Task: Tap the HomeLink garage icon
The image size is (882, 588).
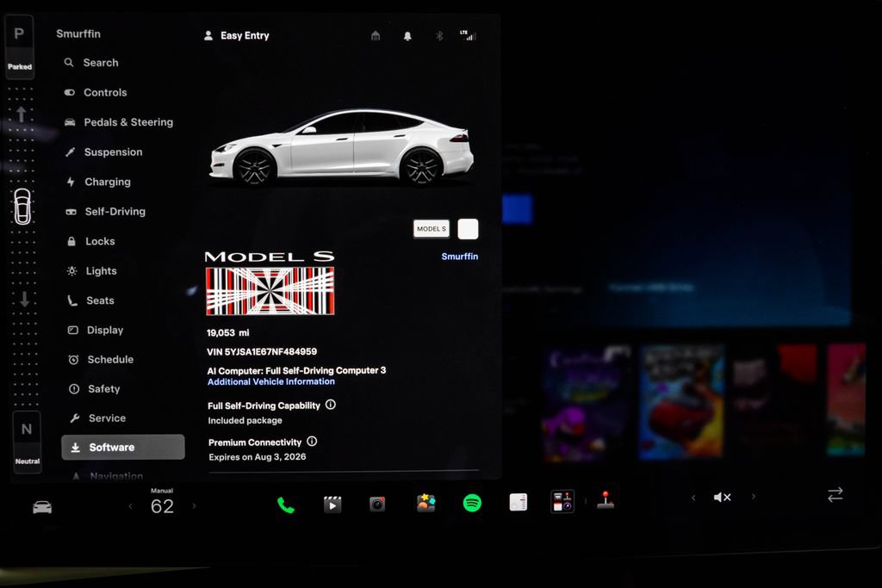Action: click(x=376, y=36)
